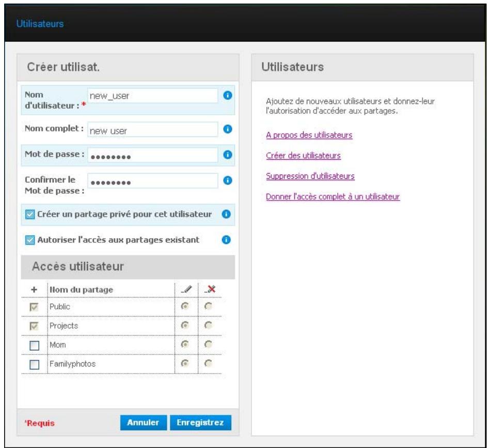Open the A propos des utilisateurs link

pyautogui.click(x=309, y=135)
